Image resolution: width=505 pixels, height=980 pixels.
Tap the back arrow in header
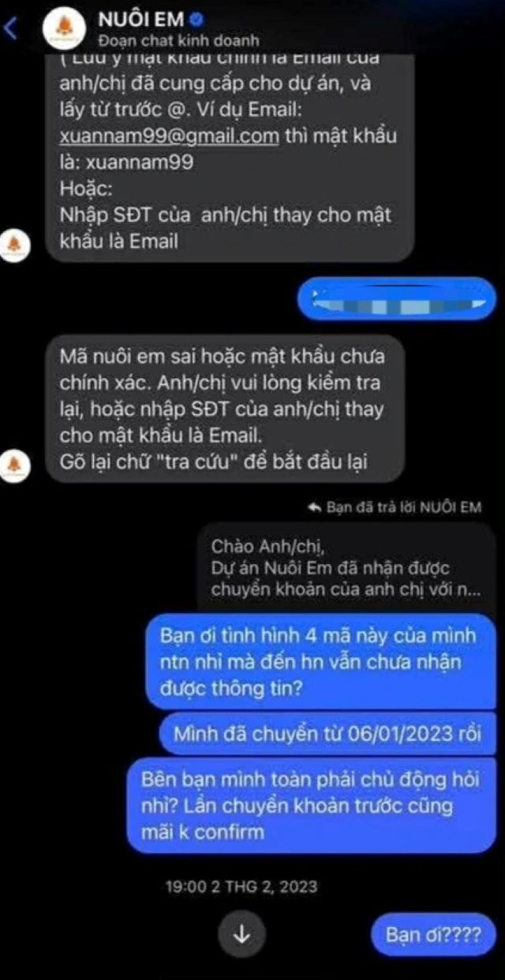click(11, 28)
